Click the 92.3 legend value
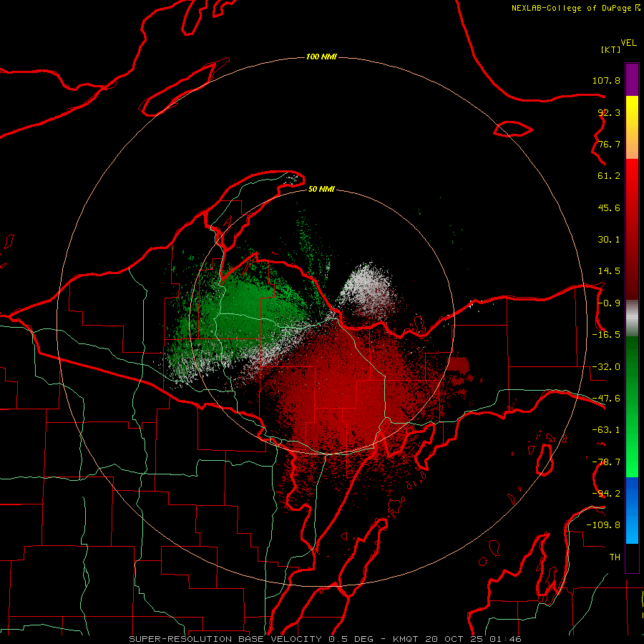Screen dimensions: 644x644 point(609,112)
